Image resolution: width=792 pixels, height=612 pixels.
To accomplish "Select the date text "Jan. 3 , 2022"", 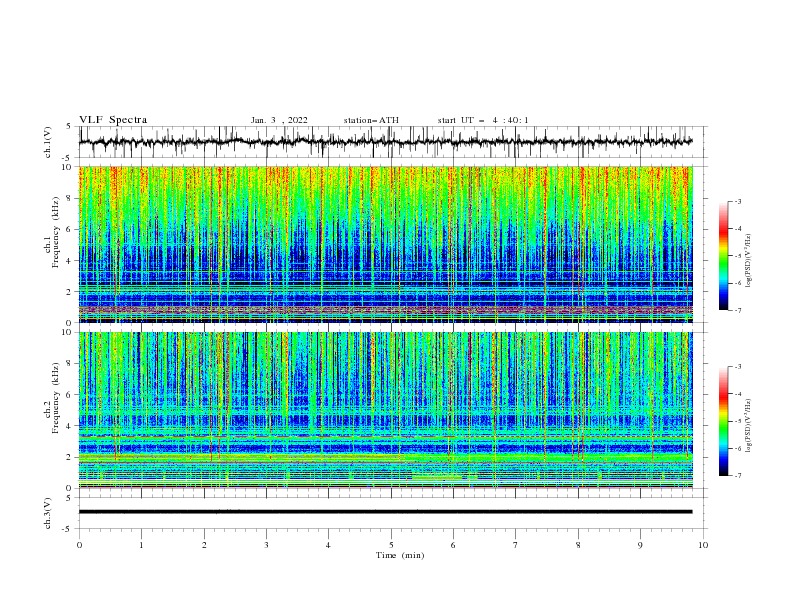I will [x=279, y=120].
